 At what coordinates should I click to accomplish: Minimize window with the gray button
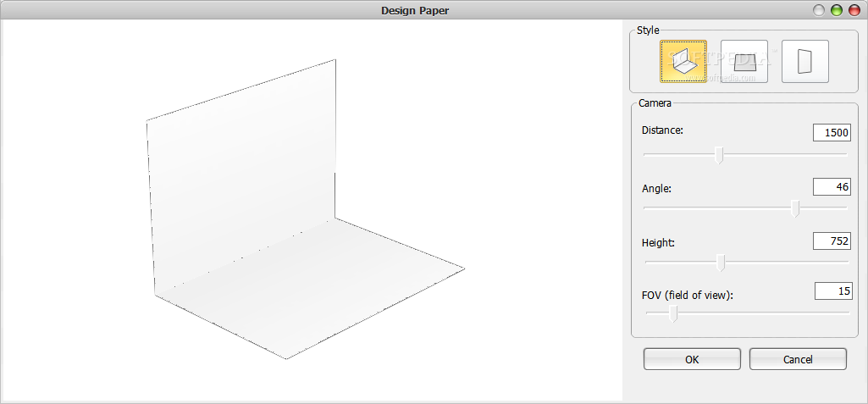pyautogui.click(x=819, y=10)
